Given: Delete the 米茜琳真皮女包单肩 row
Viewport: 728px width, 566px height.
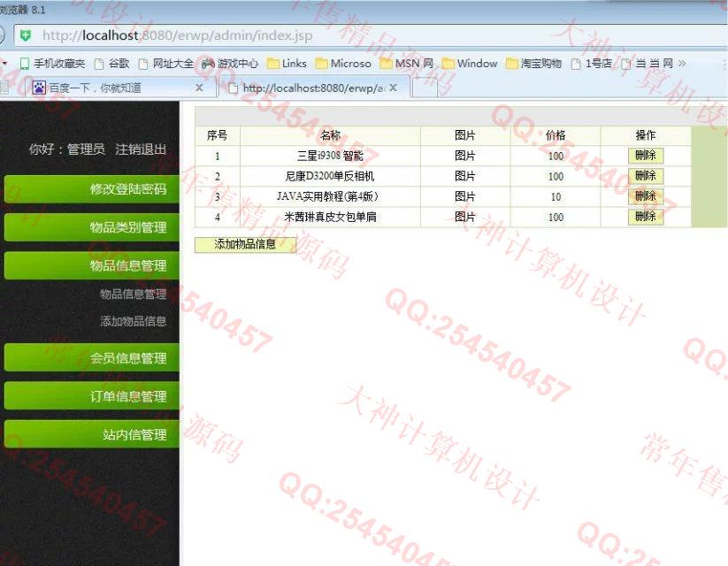Looking at the screenshot, I should click(x=646, y=217).
